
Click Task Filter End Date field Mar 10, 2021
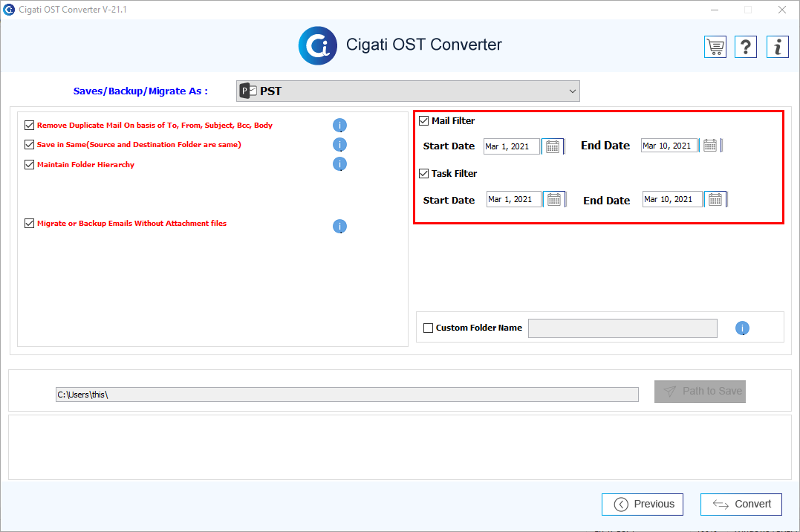(x=672, y=199)
